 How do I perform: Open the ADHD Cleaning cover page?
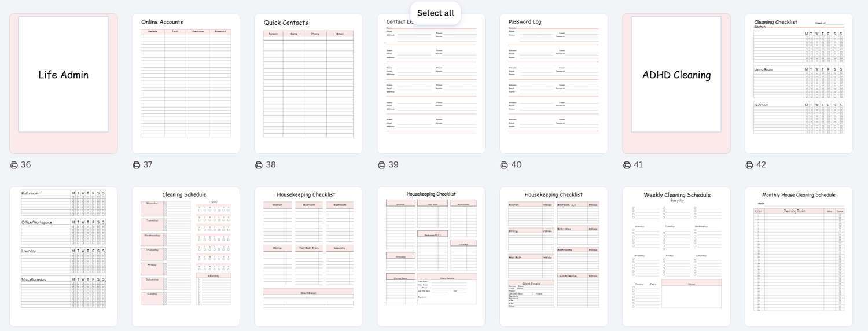point(676,83)
